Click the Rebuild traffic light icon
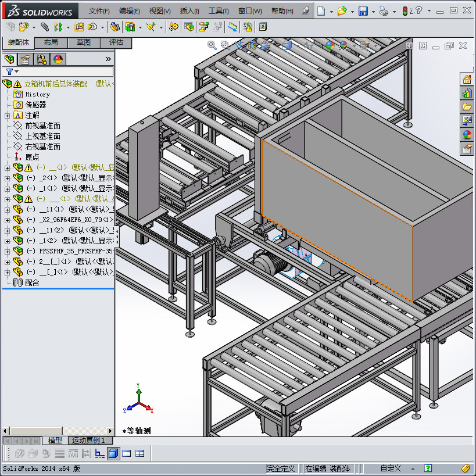 (405, 11)
